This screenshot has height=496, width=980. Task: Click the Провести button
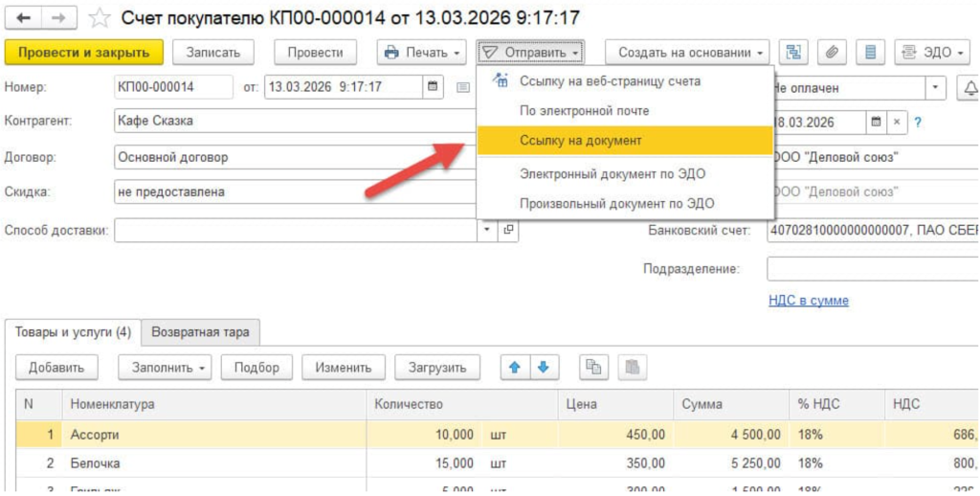point(315,53)
